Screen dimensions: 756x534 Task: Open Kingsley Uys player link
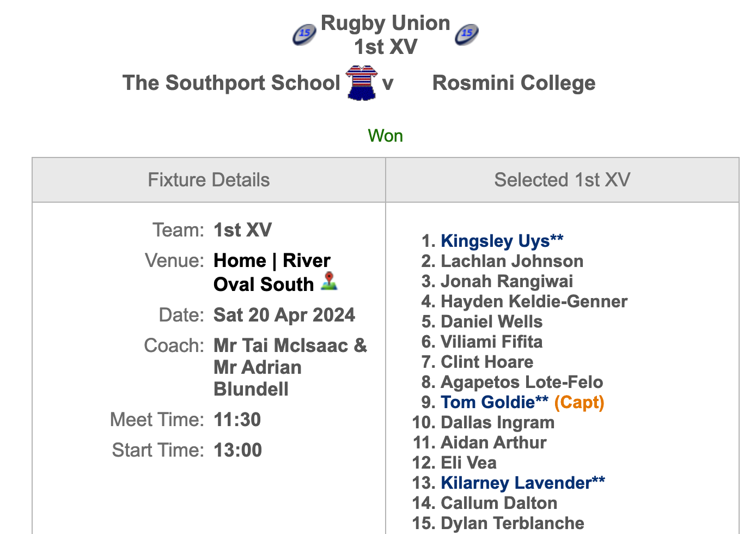point(502,241)
